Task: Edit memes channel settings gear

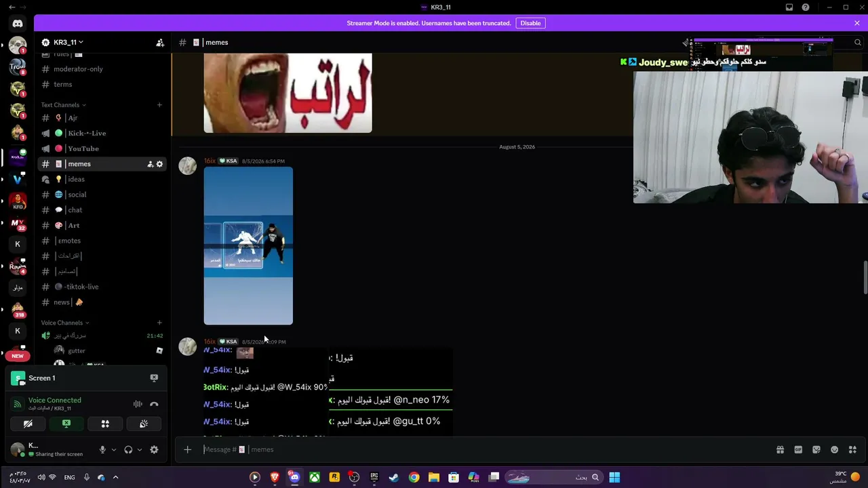Action: click(160, 164)
